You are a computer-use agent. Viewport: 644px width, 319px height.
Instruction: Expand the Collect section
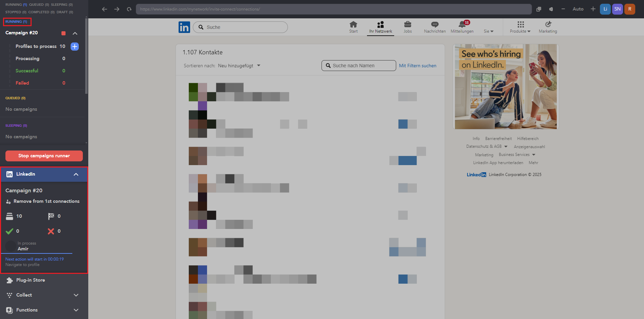76,295
